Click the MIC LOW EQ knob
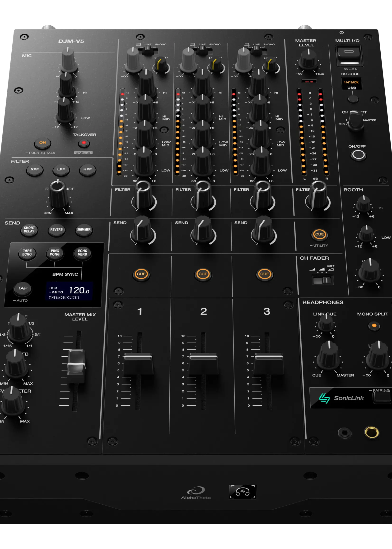This screenshot has width=392, height=549. 65,111
